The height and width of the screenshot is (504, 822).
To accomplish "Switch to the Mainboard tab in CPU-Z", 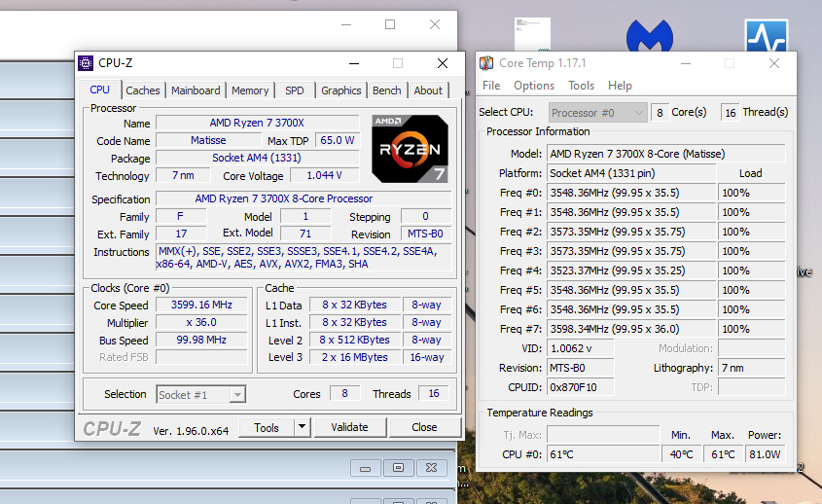I will click(x=196, y=90).
